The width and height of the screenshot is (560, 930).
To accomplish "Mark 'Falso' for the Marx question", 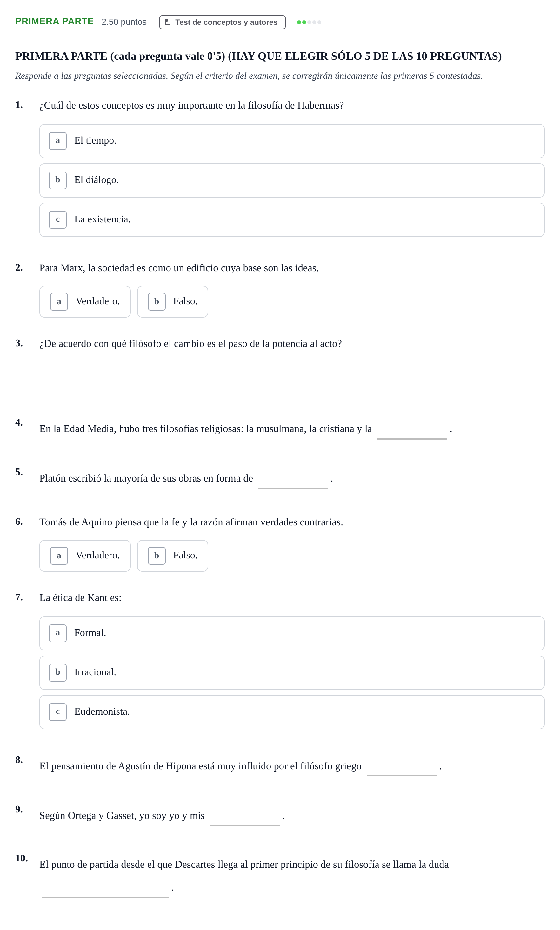I will [172, 301].
